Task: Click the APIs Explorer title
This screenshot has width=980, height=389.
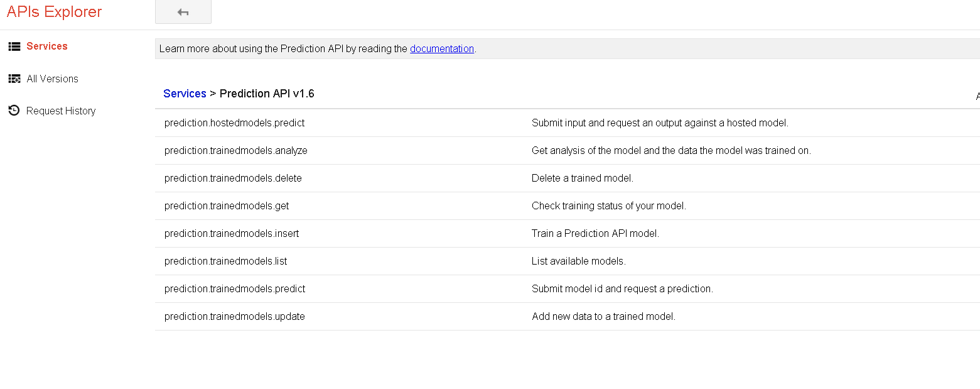Action: 54,12
